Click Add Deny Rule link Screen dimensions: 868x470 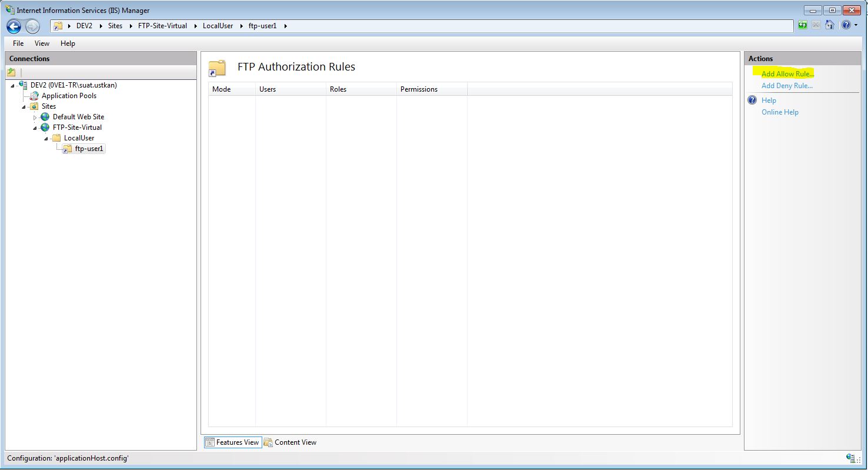(x=787, y=86)
